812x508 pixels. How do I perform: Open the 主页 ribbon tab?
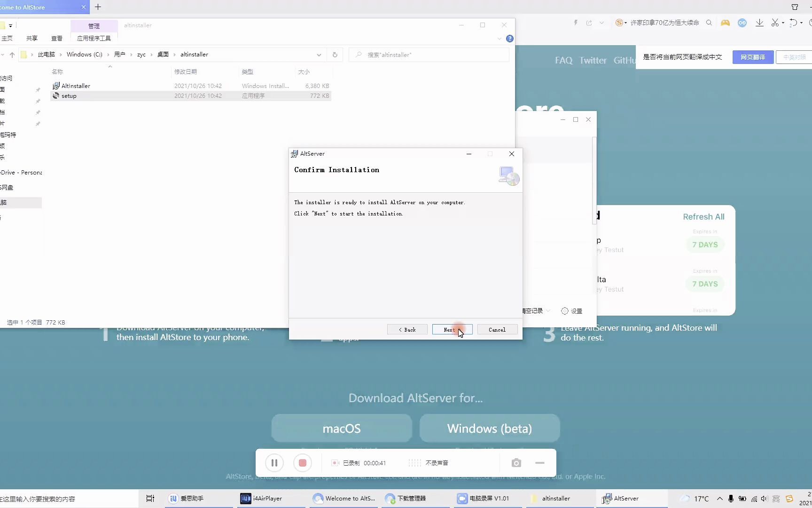click(x=7, y=38)
